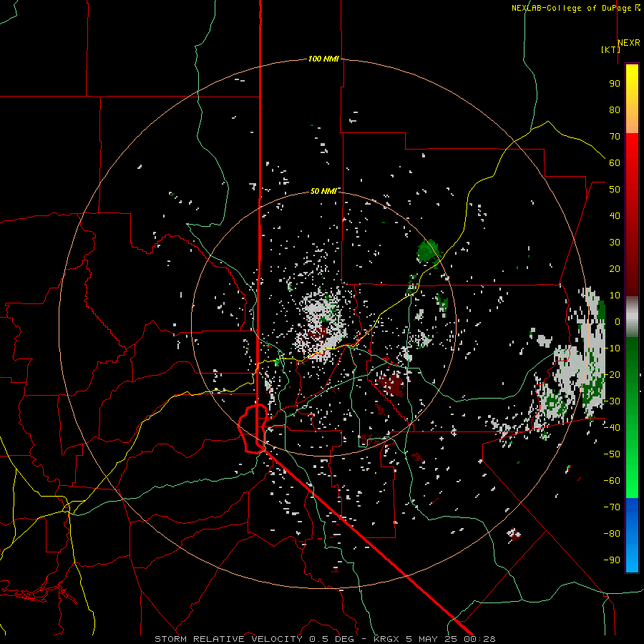Viewport: 644px width, 644px height.
Task: Click the 50 NMI range ring label
Action: [x=323, y=191]
